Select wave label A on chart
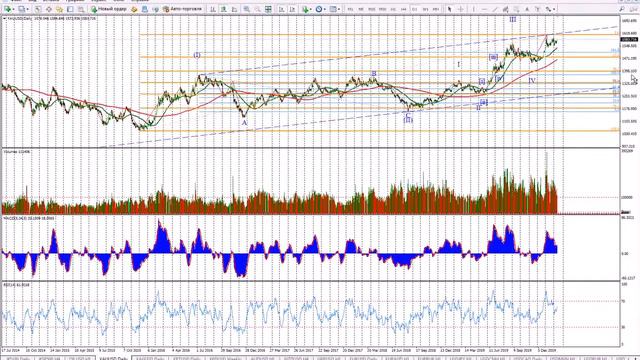Image resolution: width=640 pixels, height=360 pixels. (244, 123)
